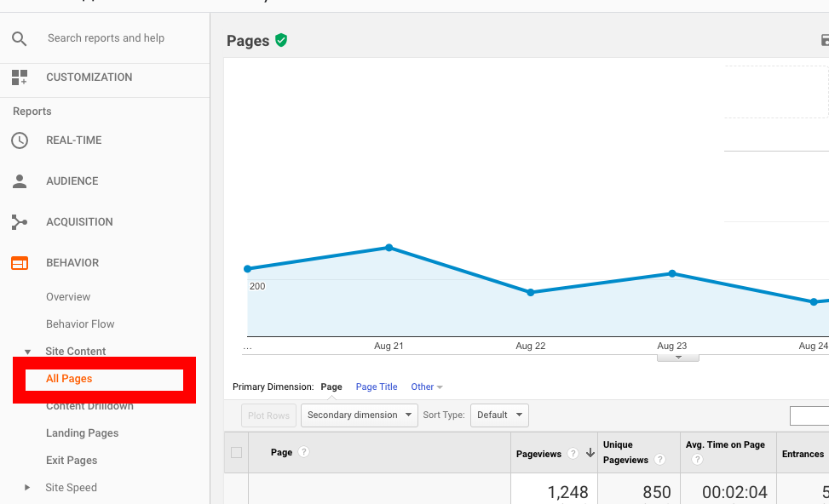
Task: Open the Sort Type Default dropdown
Action: (x=499, y=415)
